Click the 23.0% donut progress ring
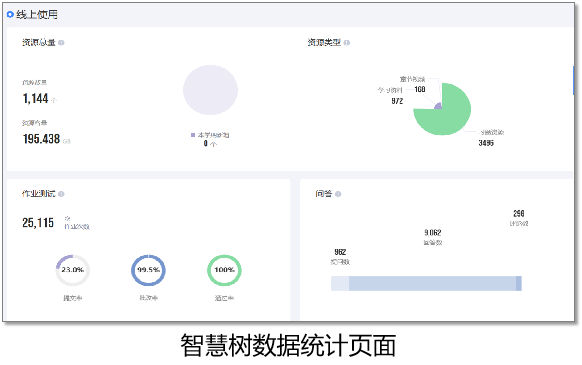The image size is (582, 365). [x=73, y=270]
